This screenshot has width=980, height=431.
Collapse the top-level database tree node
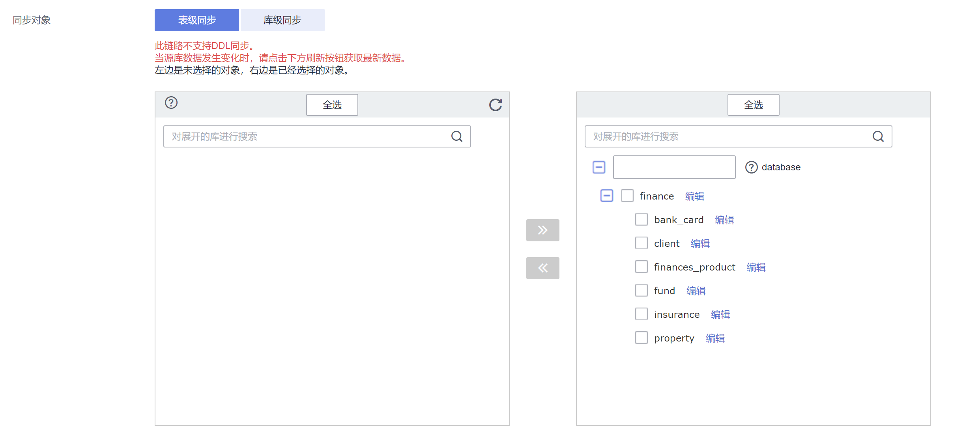pyautogui.click(x=598, y=167)
